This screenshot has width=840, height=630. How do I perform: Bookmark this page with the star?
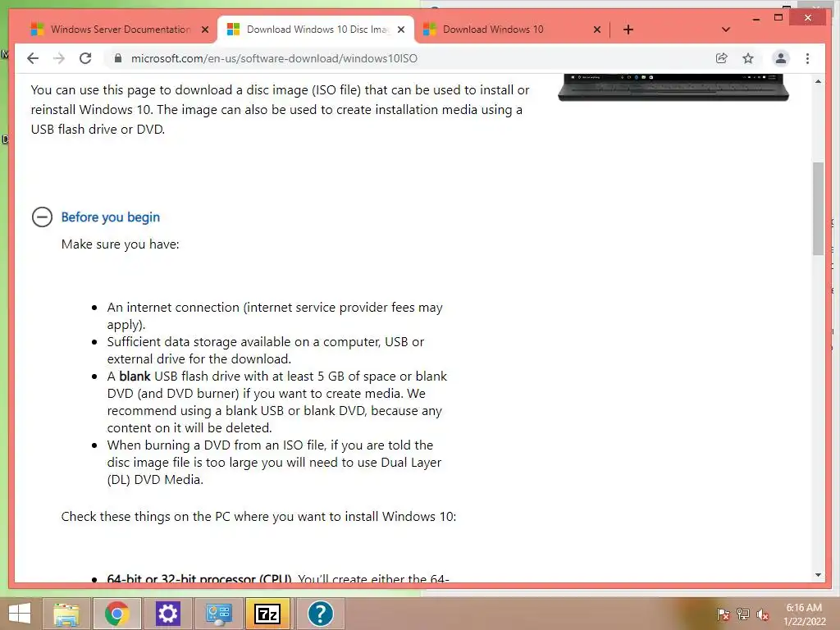tap(748, 58)
